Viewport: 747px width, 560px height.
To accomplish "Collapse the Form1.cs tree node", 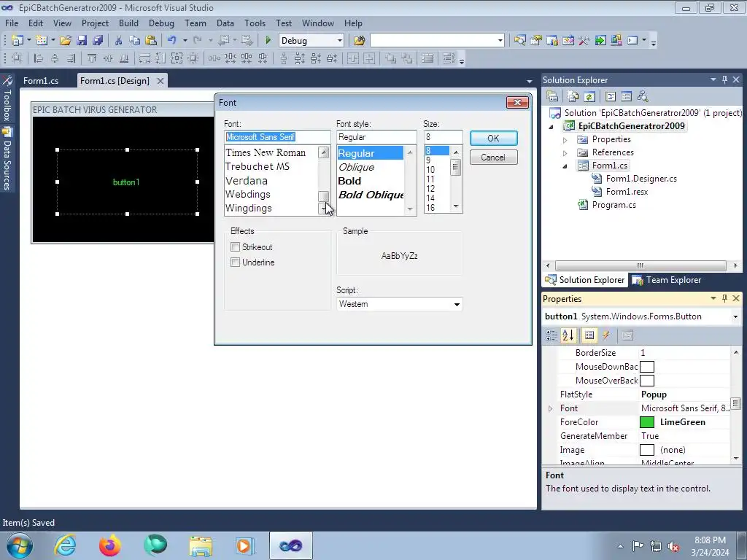I will point(565,166).
